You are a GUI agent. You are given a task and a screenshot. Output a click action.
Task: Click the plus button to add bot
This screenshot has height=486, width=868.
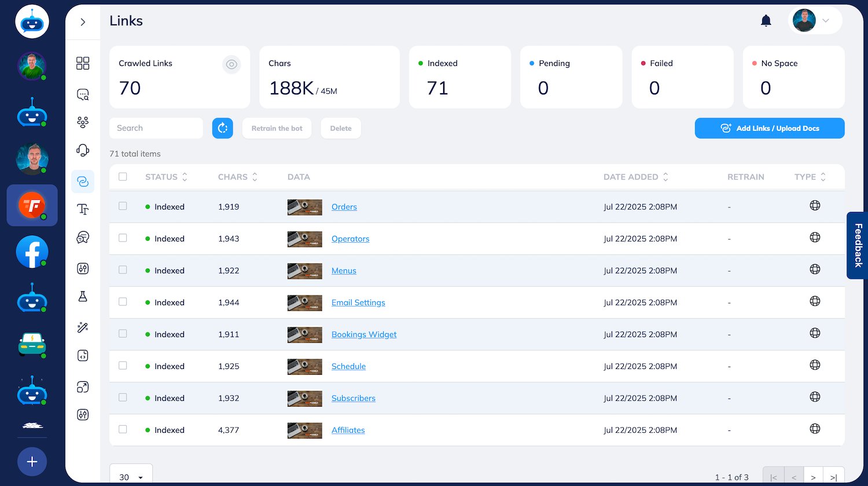click(x=32, y=462)
